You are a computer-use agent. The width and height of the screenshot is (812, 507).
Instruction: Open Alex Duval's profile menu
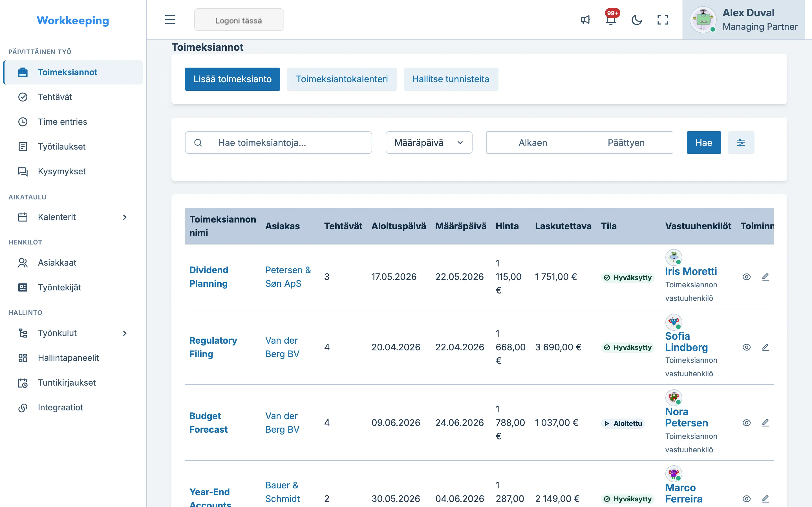(743, 20)
